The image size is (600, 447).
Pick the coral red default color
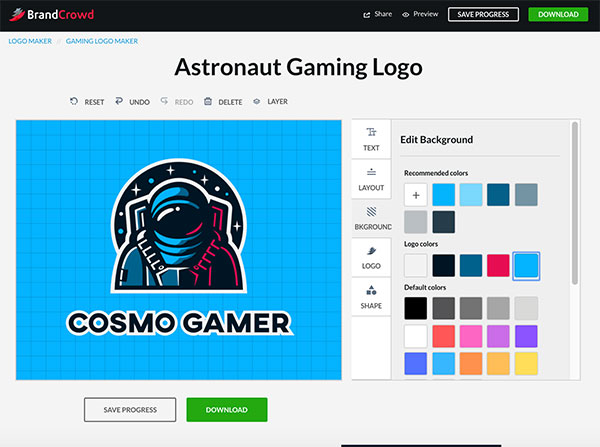point(444,336)
